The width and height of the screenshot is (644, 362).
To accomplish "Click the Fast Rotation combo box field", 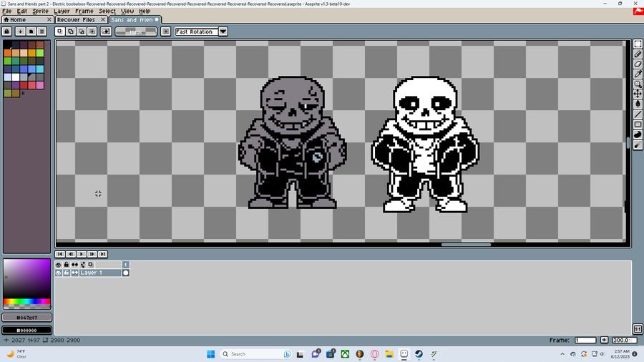I will [x=196, y=31].
